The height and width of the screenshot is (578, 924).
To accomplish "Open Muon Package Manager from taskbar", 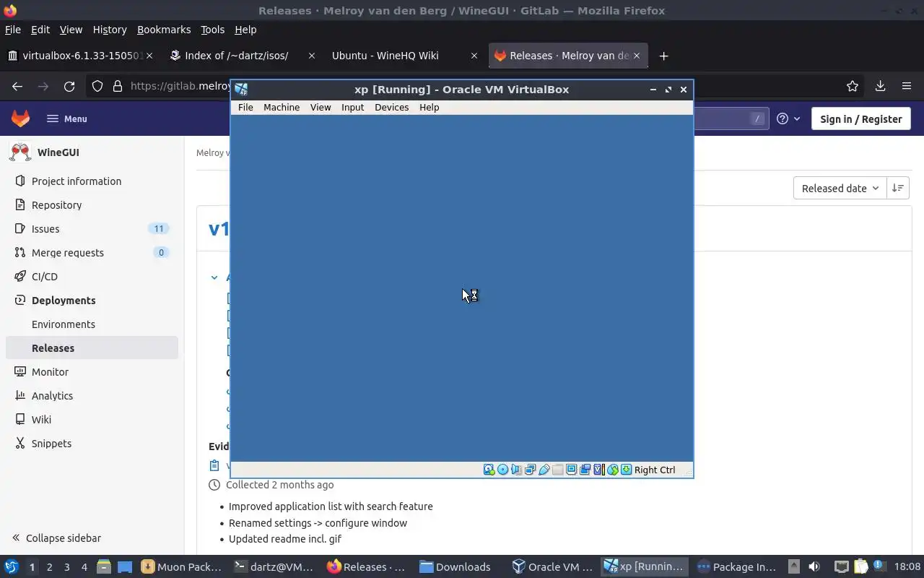I will point(182,567).
